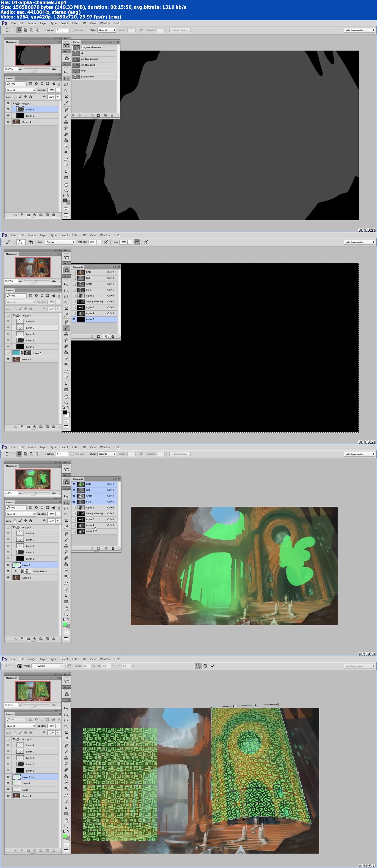Open the Edit menu in the 00:12:41 frame
Image resolution: width=377 pixels, height=868 pixels.
(22, 659)
